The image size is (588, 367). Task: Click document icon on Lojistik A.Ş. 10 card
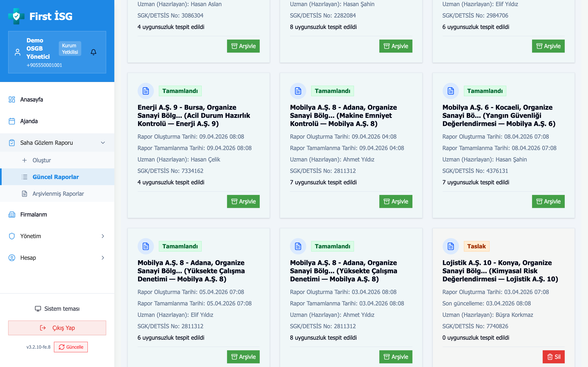click(450, 246)
